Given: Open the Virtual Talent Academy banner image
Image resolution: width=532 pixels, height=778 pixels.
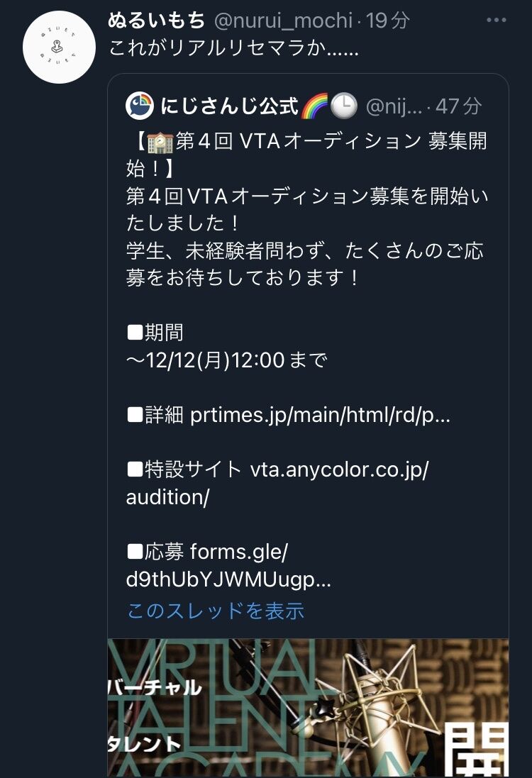Looking at the screenshot, I should coord(308,708).
